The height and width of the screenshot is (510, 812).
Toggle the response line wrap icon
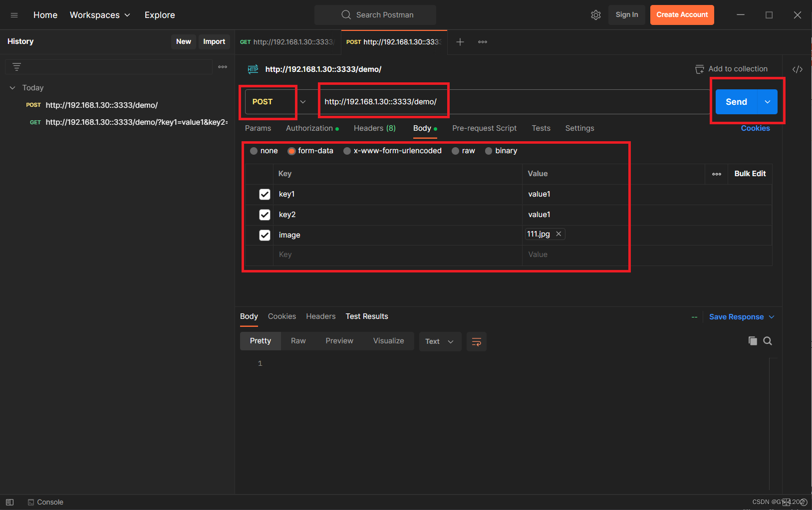coord(477,342)
